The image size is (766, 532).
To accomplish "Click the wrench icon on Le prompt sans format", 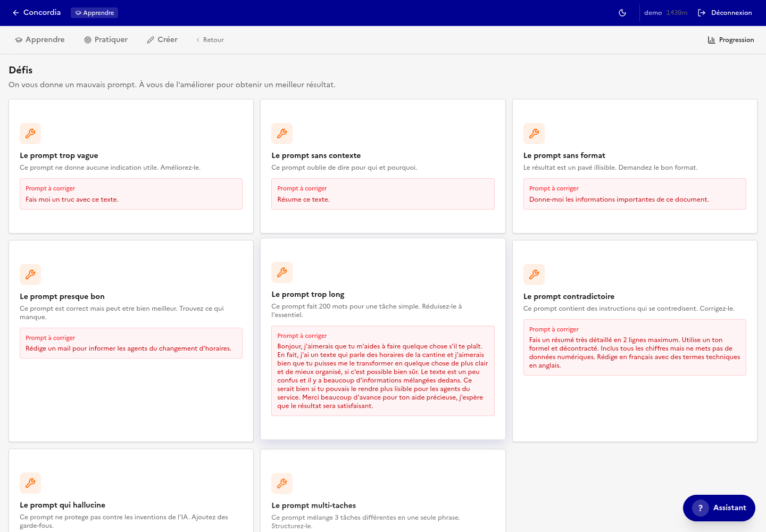I will point(534,134).
